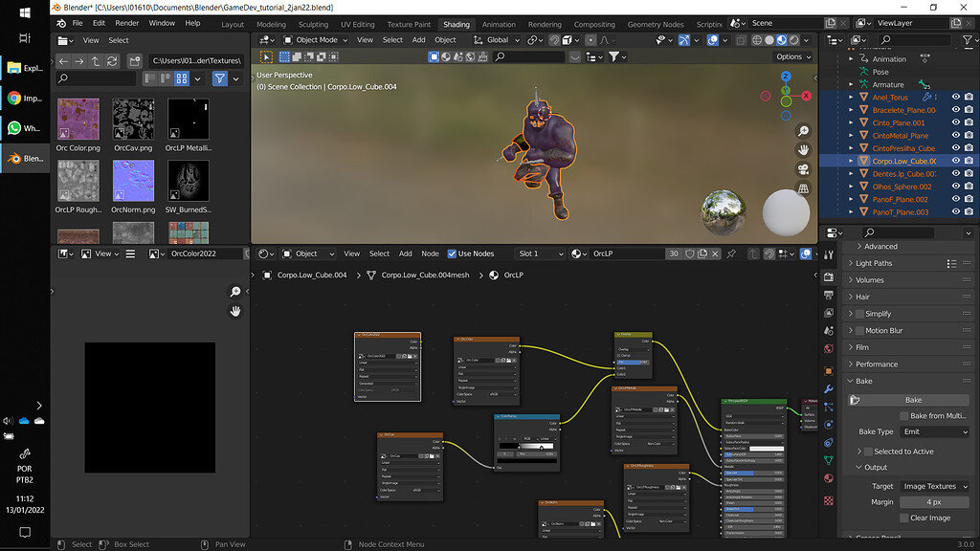
Task: Enable the Simplify checkbox
Action: click(859, 314)
